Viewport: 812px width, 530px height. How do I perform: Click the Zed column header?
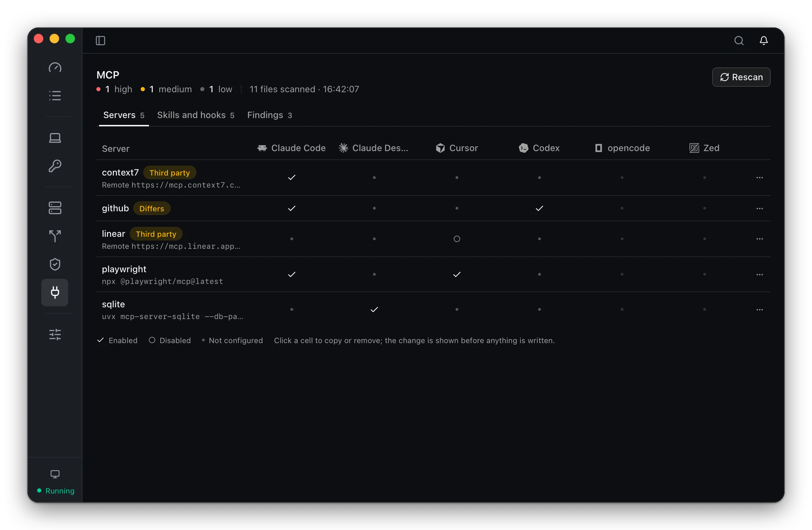[704, 148]
